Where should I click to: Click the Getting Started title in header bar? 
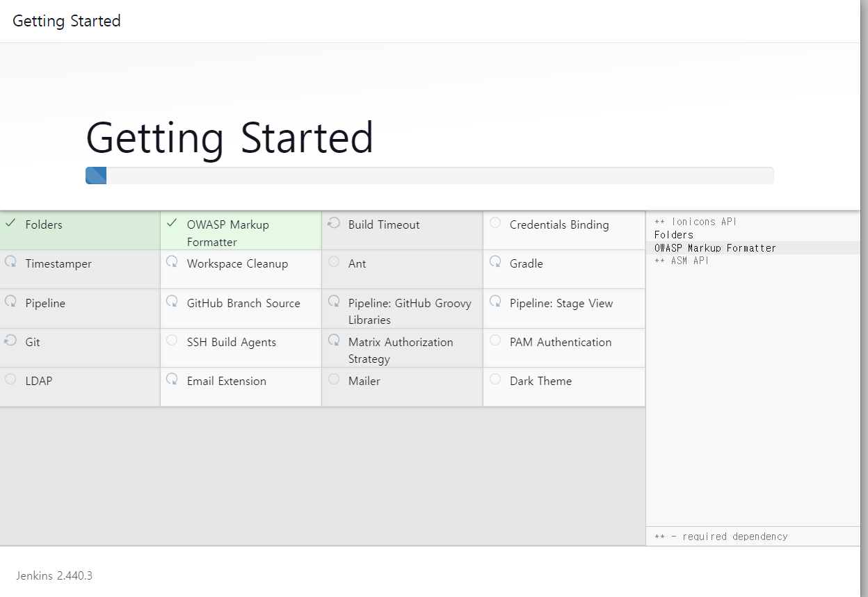click(67, 21)
